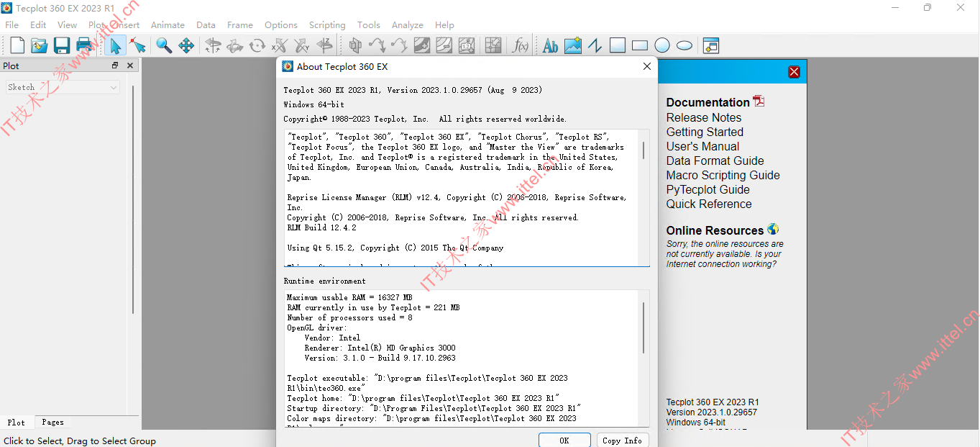Click the Copy Info button
This screenshot has height=447, width=980.
pos(623,441)
